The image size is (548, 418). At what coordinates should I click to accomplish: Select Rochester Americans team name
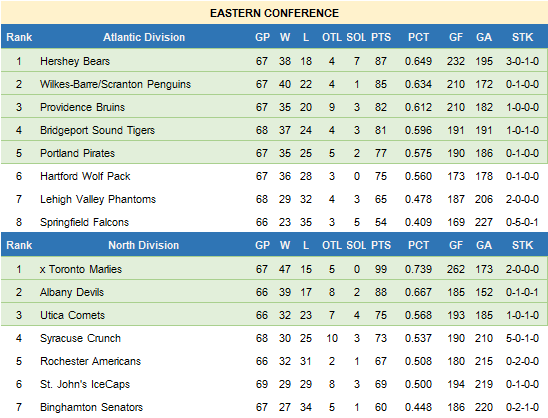point(90,361)
